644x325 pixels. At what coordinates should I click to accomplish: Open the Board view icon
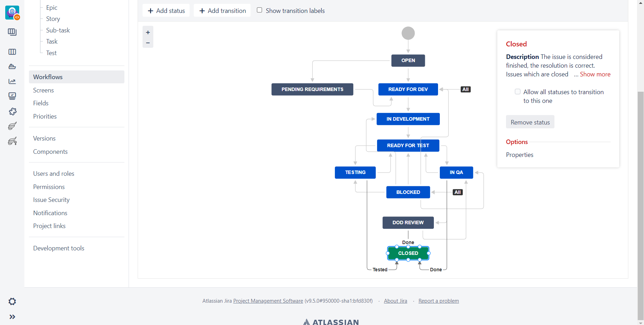[12, 52]
